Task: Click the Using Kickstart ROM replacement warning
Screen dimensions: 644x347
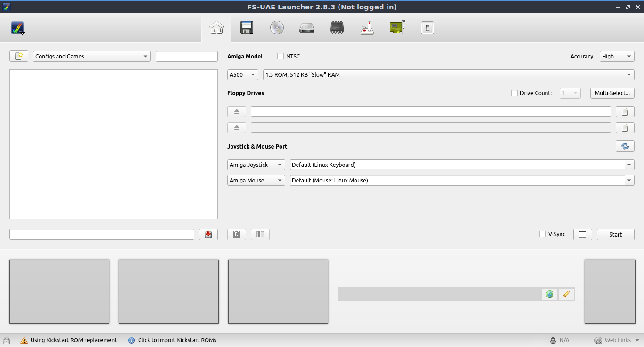Action: click(x=74, y=340)
